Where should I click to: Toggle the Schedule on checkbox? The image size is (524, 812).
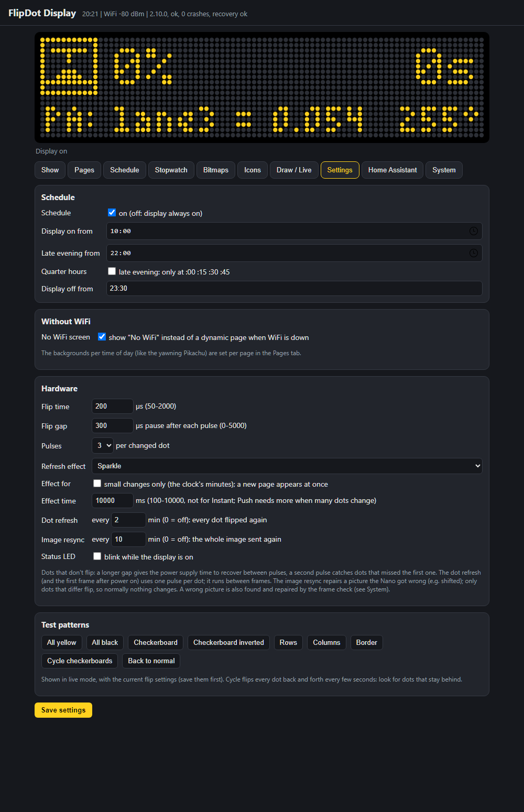[112, 213]
